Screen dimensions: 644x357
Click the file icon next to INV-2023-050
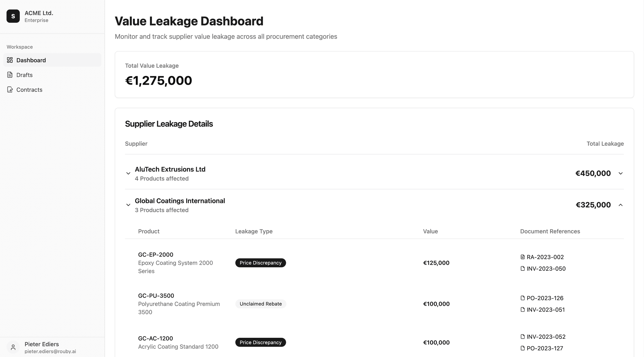pos(522,269)
